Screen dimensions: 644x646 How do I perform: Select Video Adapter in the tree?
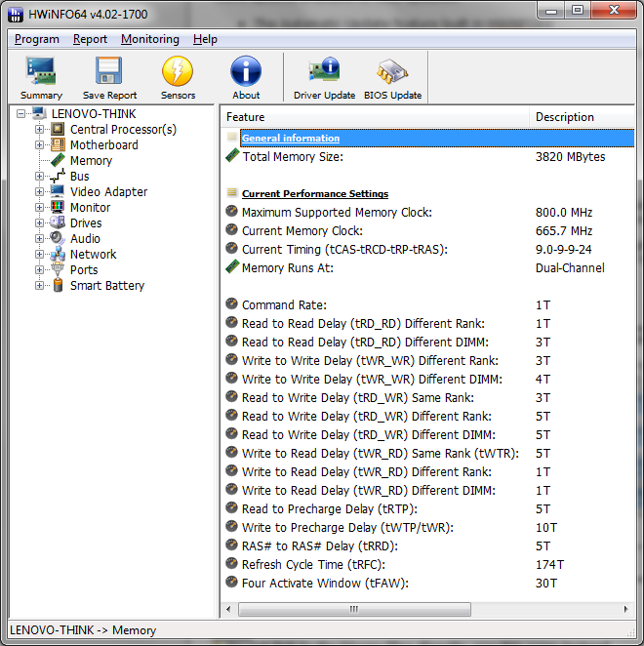tap(108, 192)
